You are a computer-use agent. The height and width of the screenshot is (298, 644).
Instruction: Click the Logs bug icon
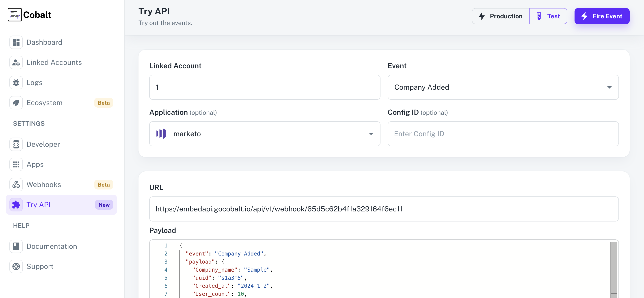tap(16, 83)
